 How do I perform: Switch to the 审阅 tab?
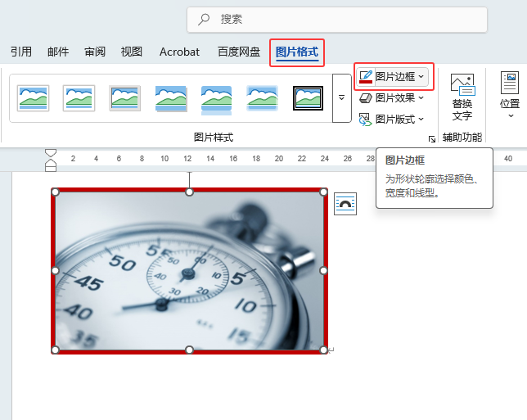(x=95, y=52)
